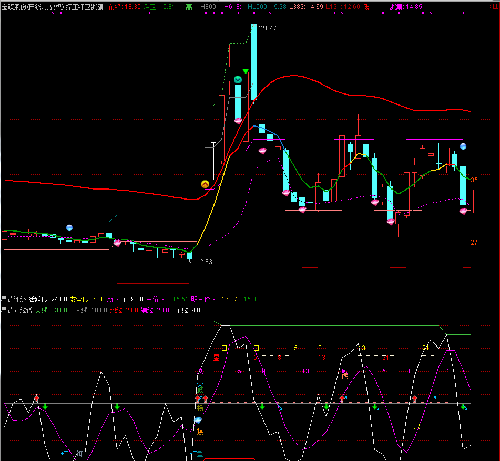
Task: Click the pink diamond on the lower-left support line
Action: [117, 242]
